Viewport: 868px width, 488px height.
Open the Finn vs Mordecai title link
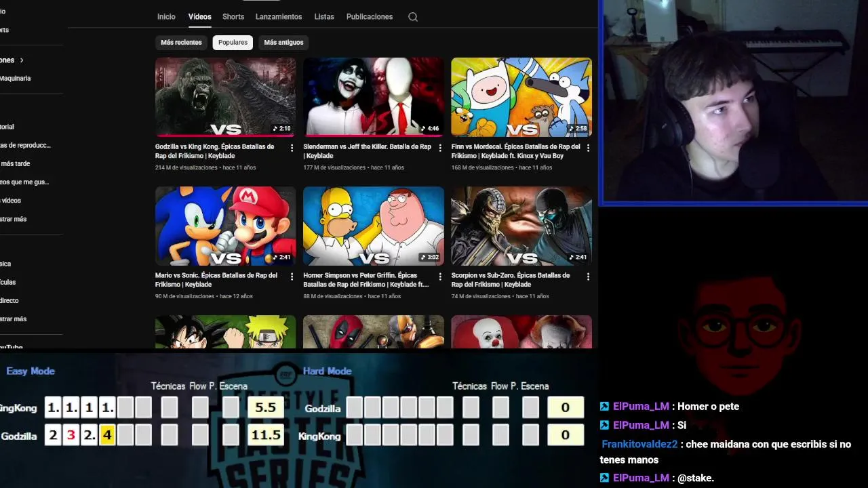pos(515,151)
